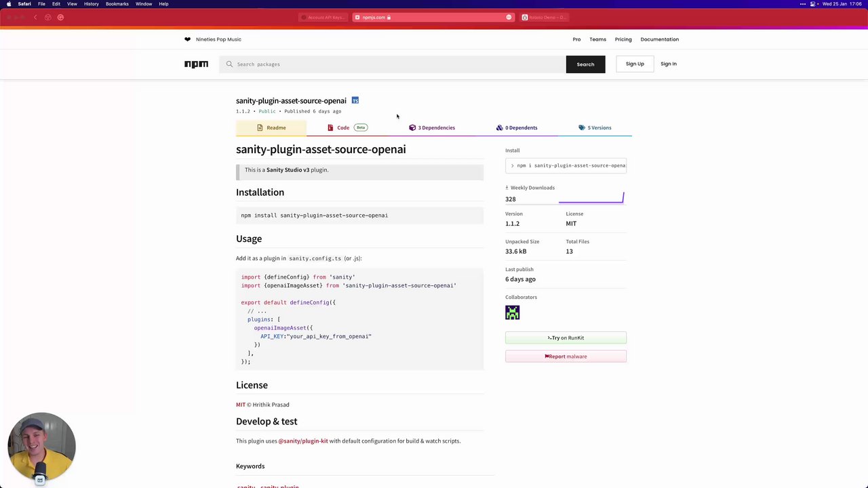868x488 pixels.
Task: Click the npmjs.com address bar
Action: [433, 17]
